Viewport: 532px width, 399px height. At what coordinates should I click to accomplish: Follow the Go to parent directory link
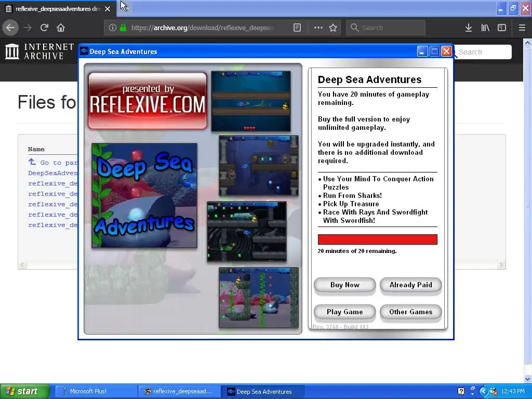(52, 163)
